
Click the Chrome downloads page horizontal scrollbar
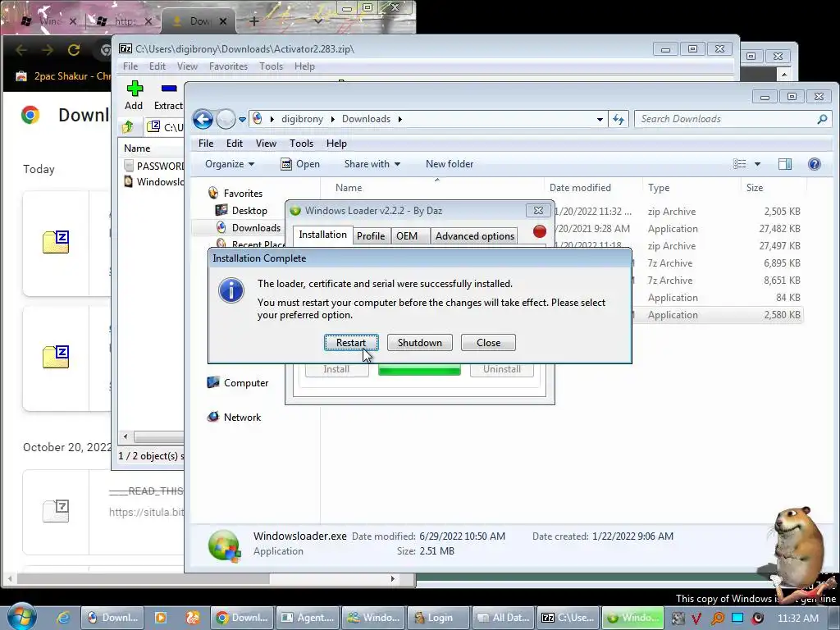[x=144, y=578]
